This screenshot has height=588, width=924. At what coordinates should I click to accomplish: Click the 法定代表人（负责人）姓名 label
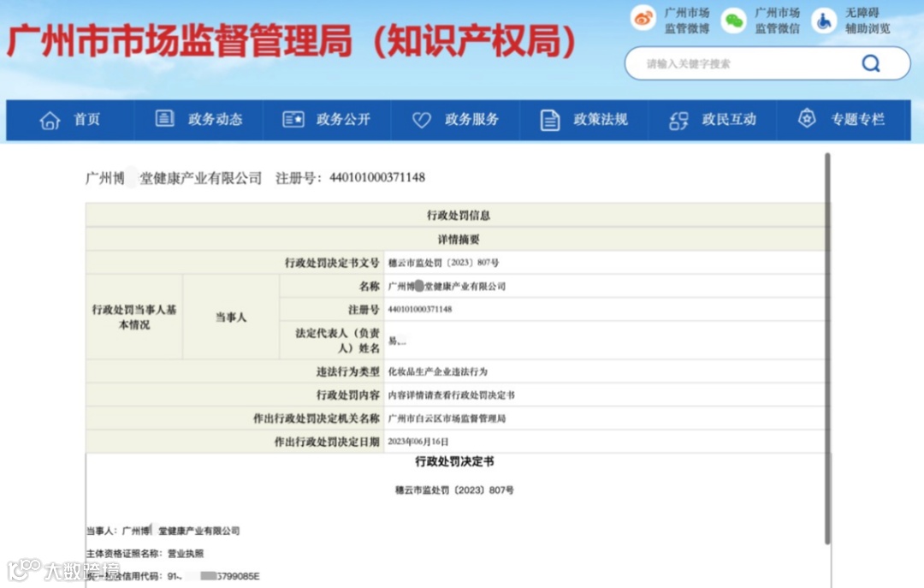point(338,341)
